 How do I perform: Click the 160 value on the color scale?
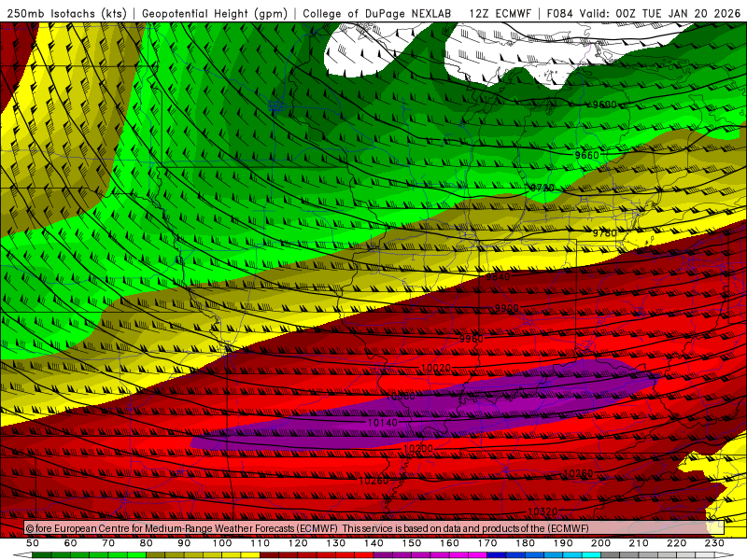[449, 543]
